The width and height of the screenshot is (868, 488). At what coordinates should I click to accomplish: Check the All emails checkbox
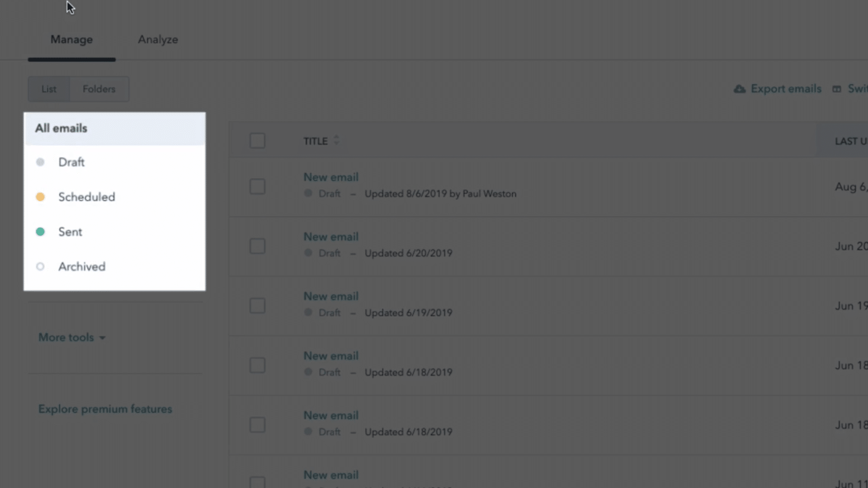click(258, 141)
